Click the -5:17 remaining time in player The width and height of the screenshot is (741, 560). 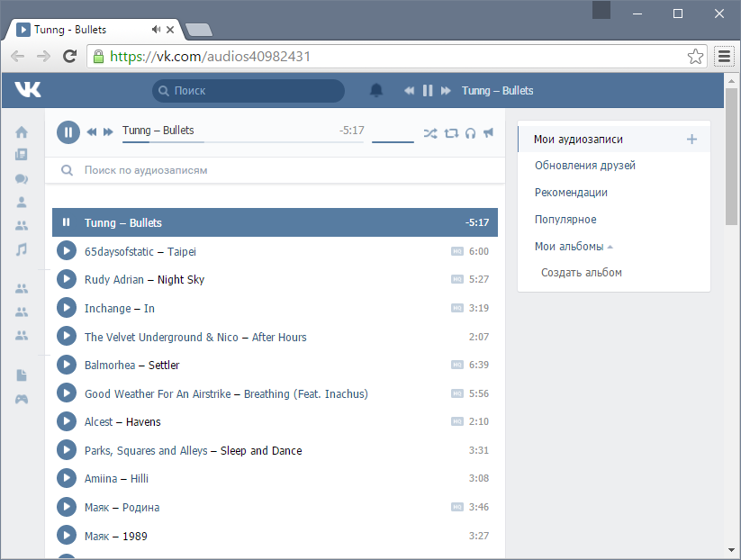pos(352,131)
